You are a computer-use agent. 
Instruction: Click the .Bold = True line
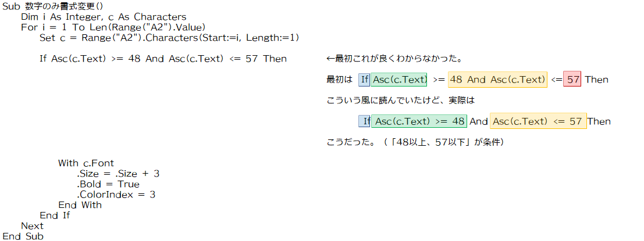click(108, 184)
